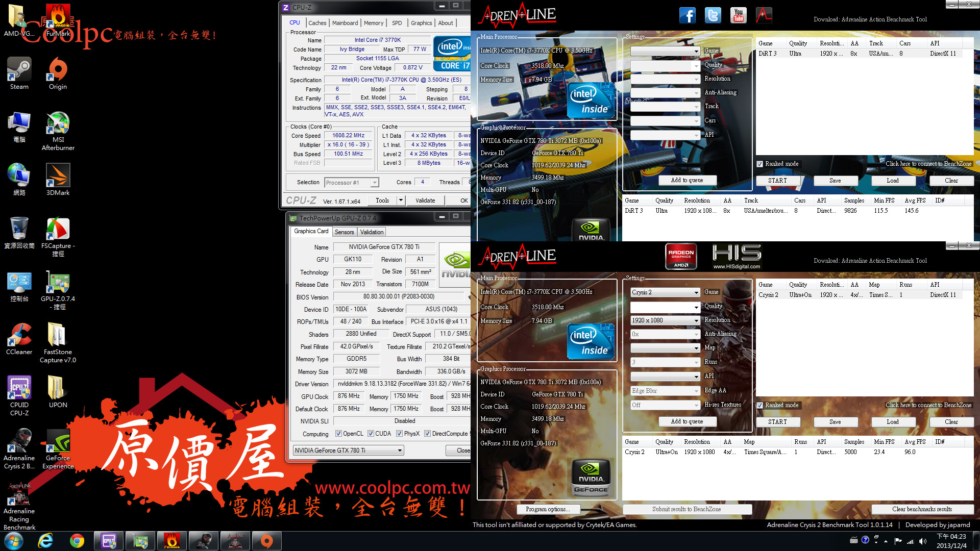Open the API dropdown in Crysis 2 benchmark

pos(665,377)
